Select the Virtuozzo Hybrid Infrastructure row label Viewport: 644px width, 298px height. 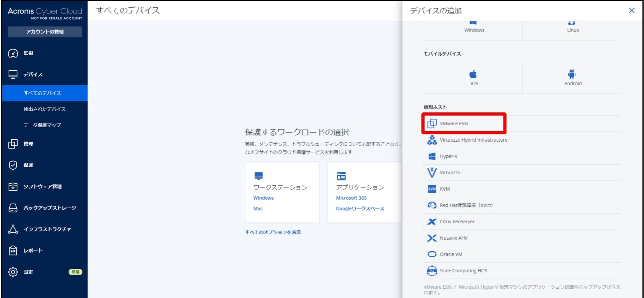[x=473, y=140]
